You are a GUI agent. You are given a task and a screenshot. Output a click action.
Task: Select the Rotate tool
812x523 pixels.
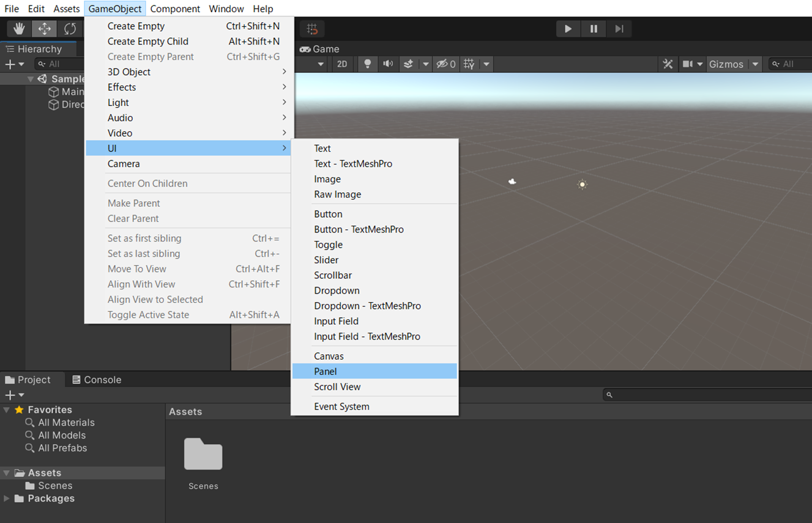coord(69,28)
